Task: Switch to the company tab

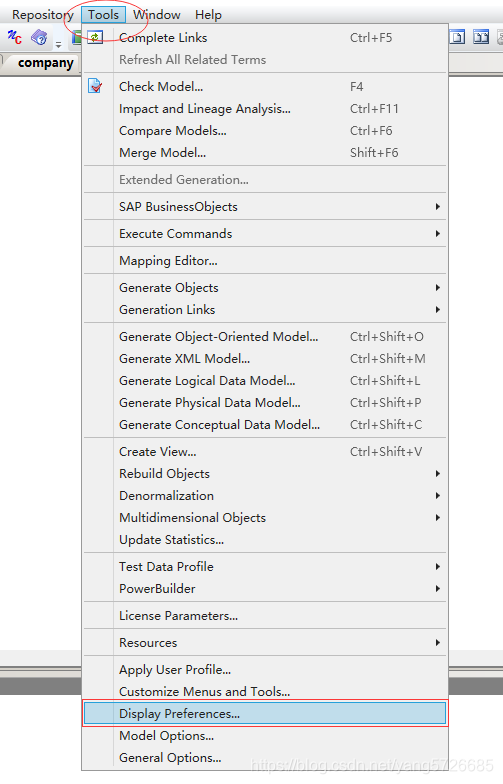Action: [x=46, y=63]
